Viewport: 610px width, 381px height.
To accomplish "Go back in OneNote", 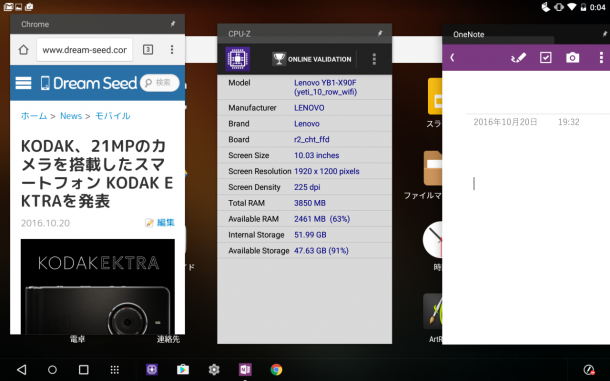I will [452, 58].
